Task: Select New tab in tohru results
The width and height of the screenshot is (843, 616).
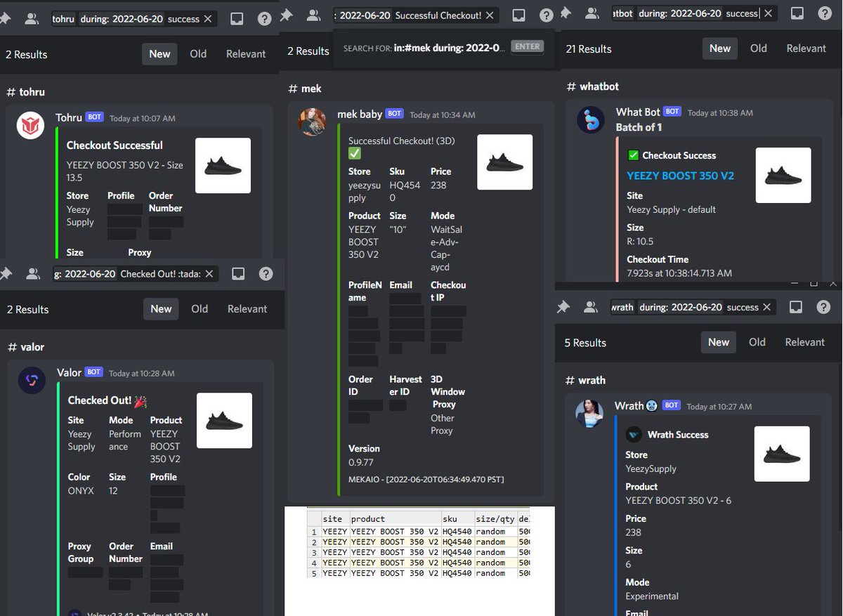Action: pyautogui.click(x=159, y=54)
